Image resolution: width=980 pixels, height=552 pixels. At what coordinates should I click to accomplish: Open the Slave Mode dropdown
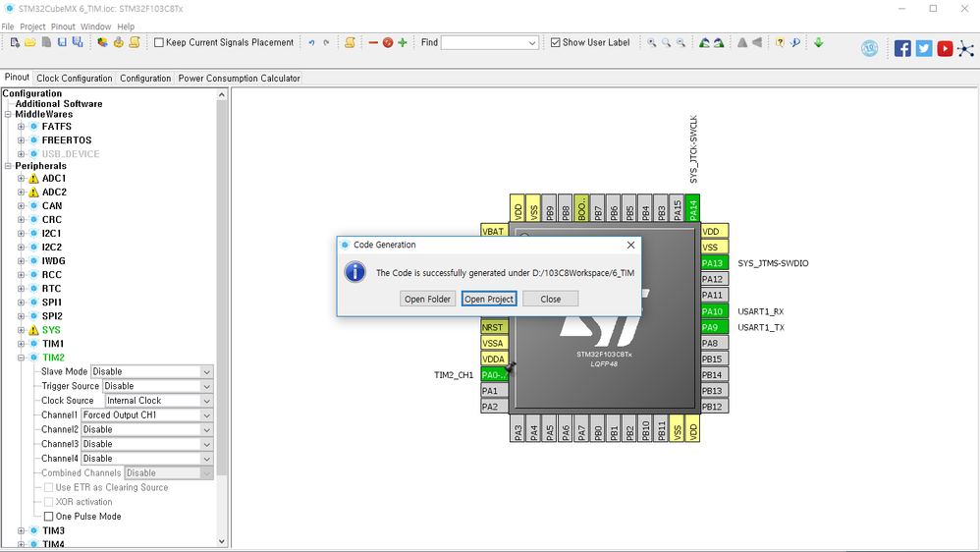point(206,372)
